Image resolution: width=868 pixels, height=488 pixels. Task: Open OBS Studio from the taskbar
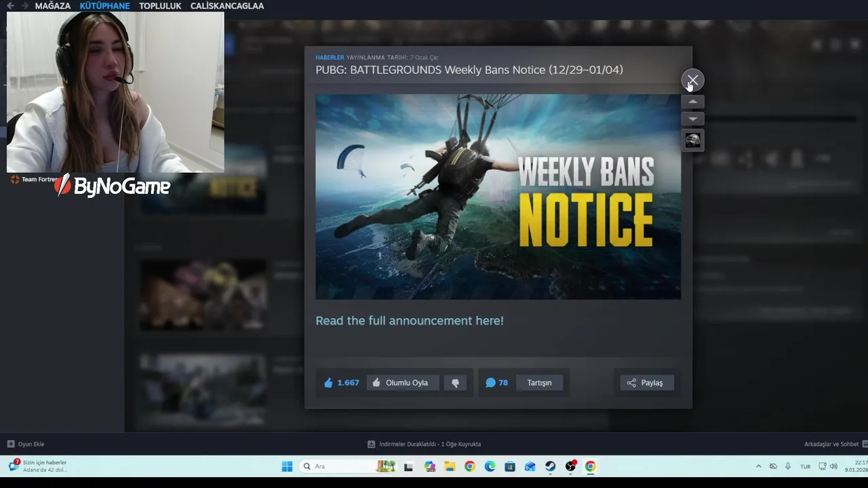pos(571,466)
